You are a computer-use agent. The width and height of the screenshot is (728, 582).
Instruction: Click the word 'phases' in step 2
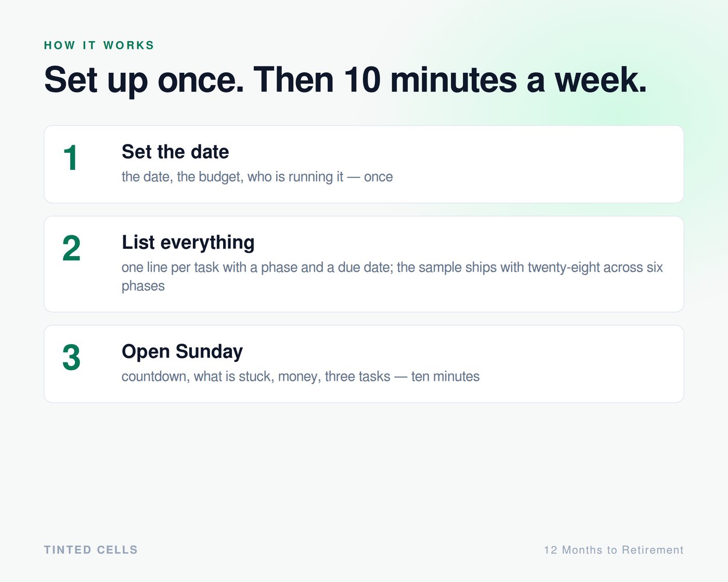[143, 286]
